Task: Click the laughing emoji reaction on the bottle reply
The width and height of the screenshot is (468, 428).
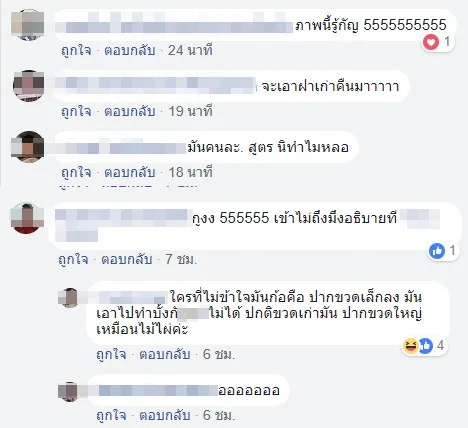Action: point(410,346)
